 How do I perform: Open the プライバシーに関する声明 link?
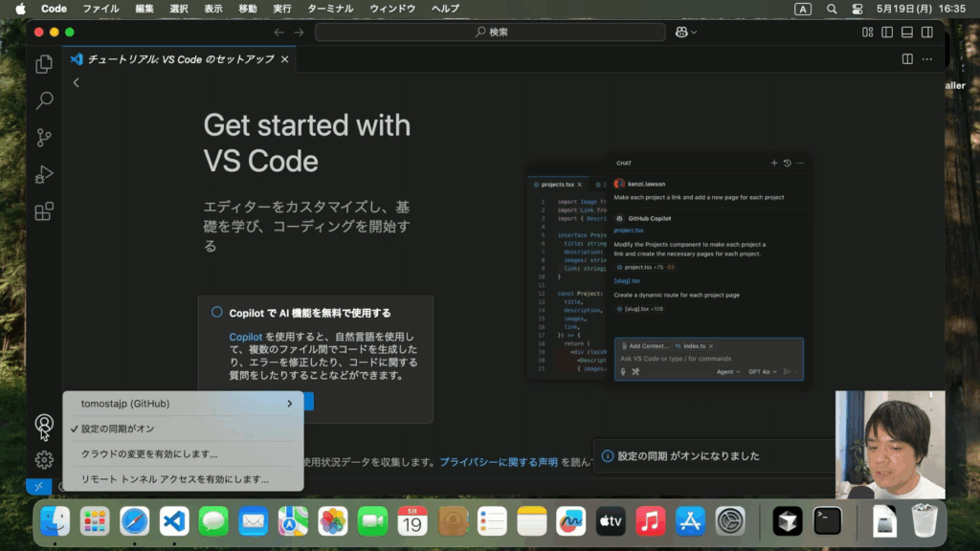(498, 462)
